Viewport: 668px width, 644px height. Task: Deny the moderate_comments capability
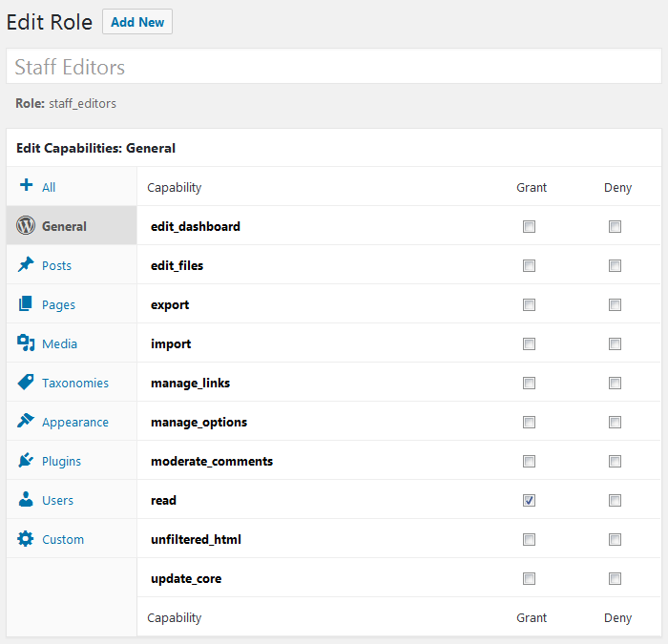[615, 461]
